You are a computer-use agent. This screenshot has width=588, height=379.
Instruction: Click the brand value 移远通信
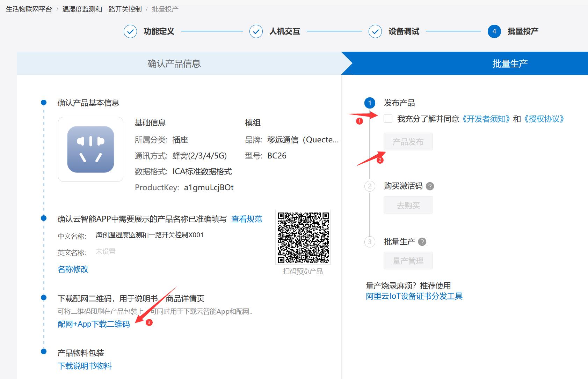pos(303,140)
